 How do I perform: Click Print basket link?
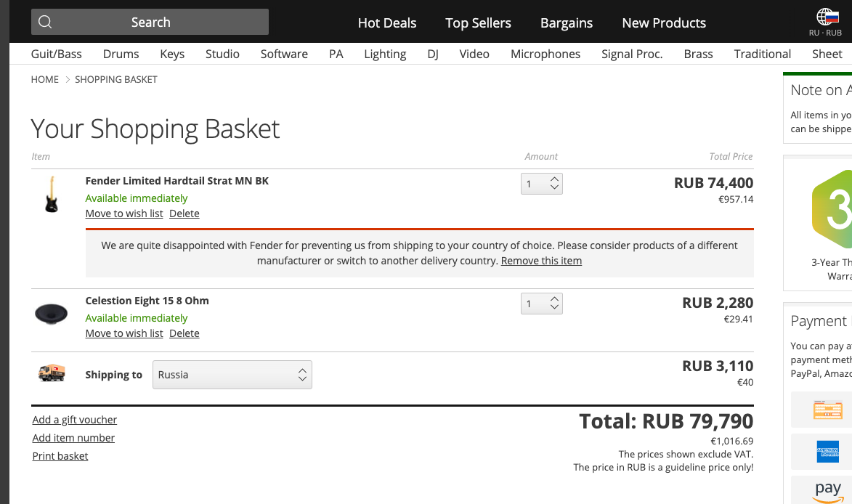coord(60,456)
